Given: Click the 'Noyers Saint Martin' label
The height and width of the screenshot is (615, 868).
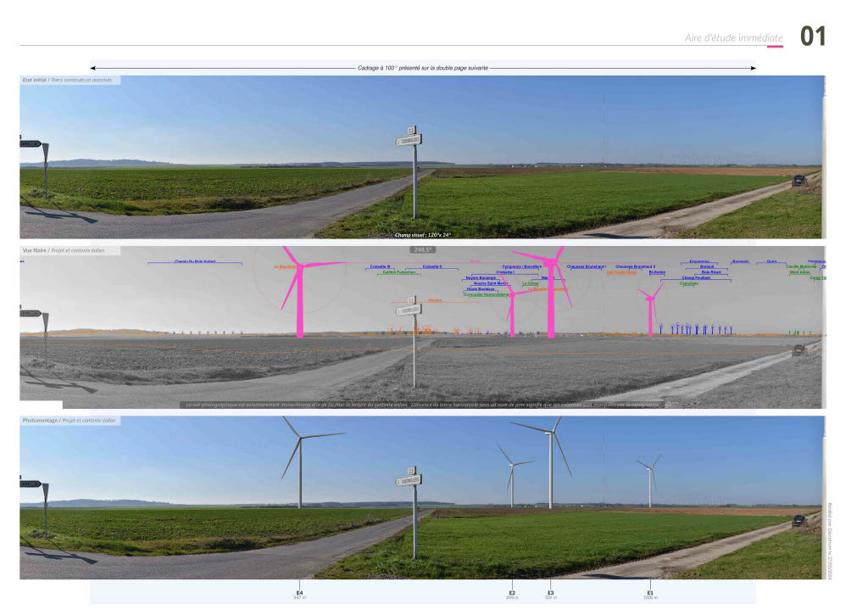Looking at the screenshot, I should click(491, 283).
